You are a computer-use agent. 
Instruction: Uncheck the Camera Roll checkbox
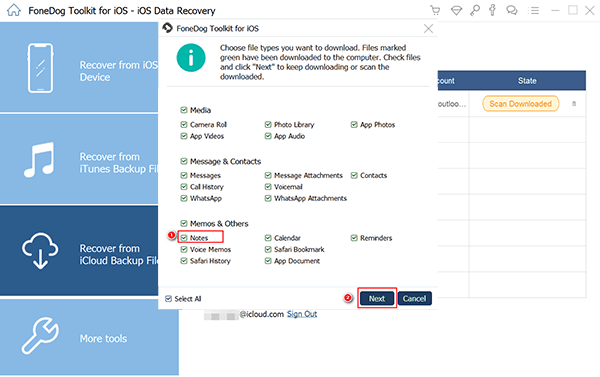[x=184, y=124]
